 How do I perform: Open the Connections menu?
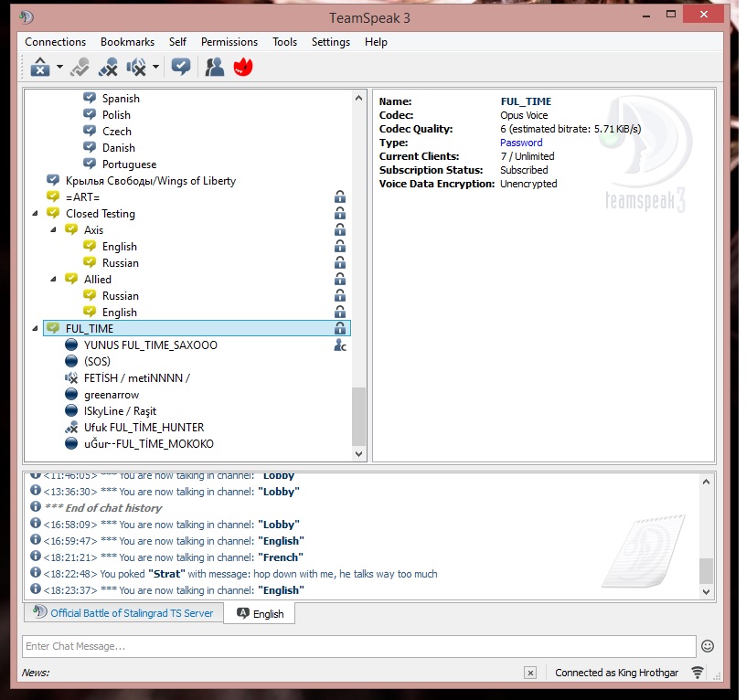pyautogui.click(x=55, y=42)
